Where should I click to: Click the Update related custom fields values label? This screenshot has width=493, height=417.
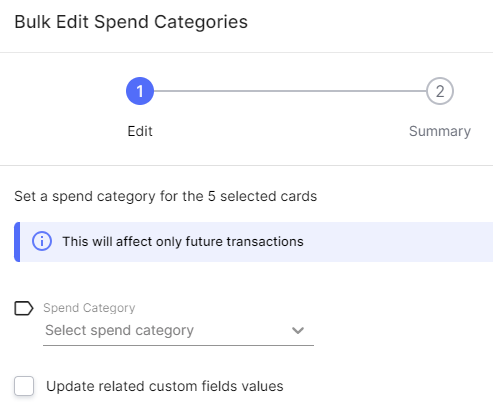[165, 386]
